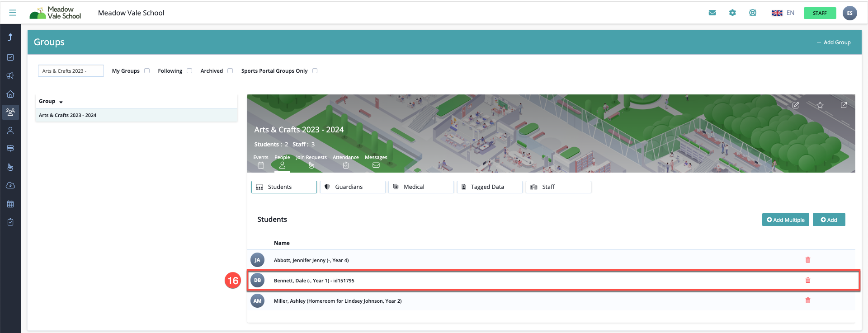Enable the My Groups checkbox

pos(147,71)
